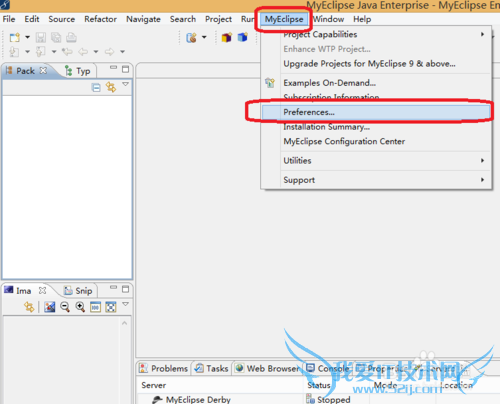Click the new web service toolbar icon
The height and width of the screenshot is (404, 500).
192,37
